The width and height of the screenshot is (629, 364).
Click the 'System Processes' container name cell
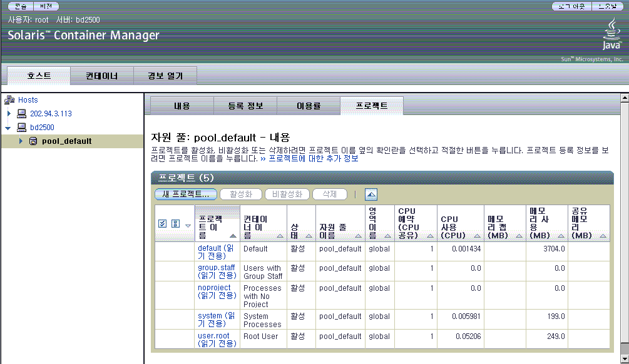262,320
